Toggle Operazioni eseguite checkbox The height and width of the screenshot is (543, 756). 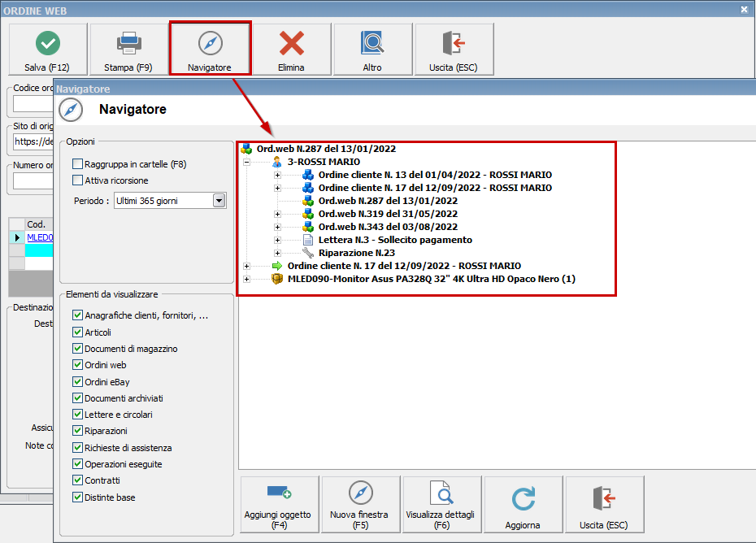(77, 464)
